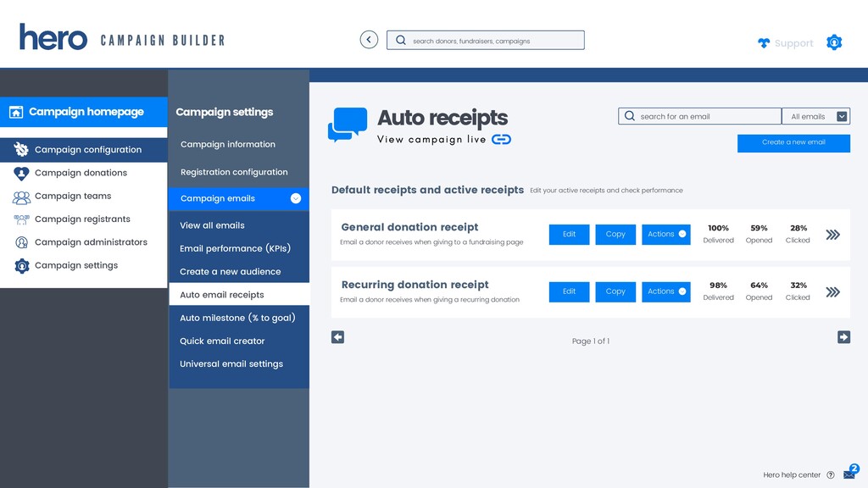868x488 pixels.
Task: Edit the General donation receipt
Action: tap(569, 234)
